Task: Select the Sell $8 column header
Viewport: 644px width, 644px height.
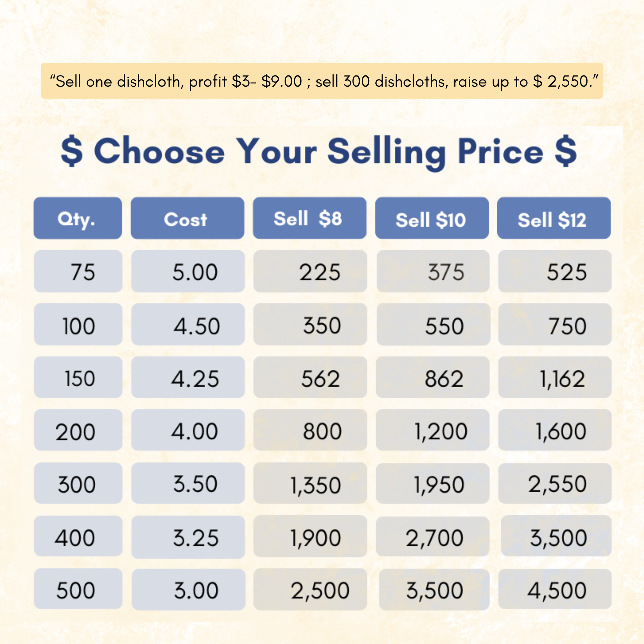Action: [x=309, y=218]
